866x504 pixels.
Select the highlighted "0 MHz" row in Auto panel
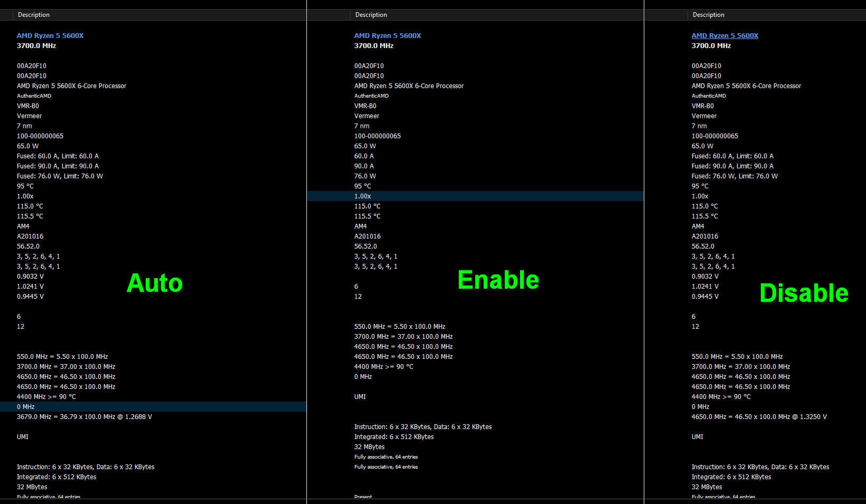[153, 407]
